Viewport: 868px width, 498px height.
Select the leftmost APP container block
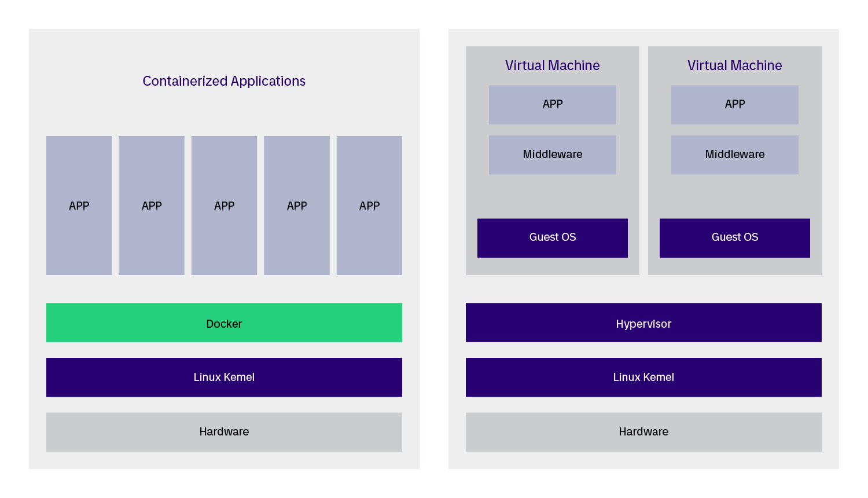pos(79,206)
